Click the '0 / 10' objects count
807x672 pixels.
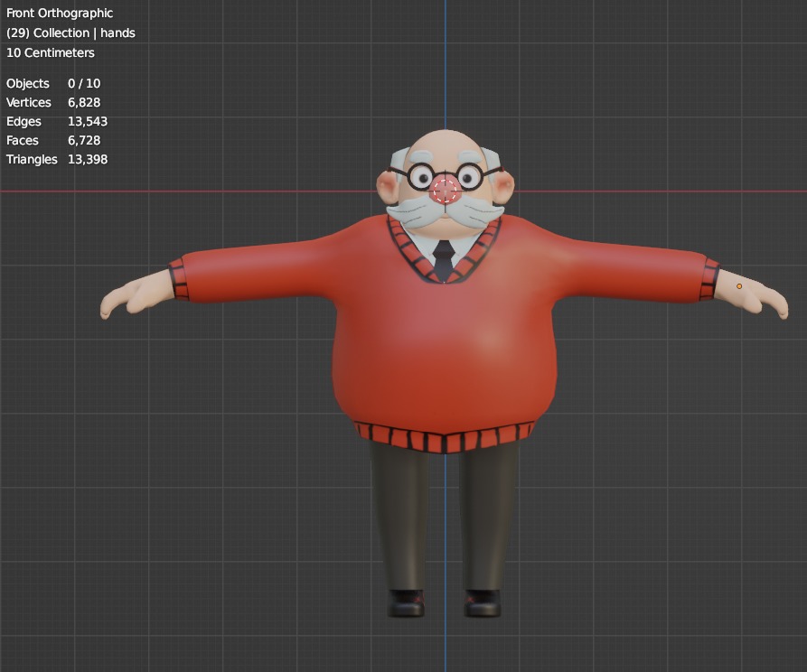click(84, 83)
